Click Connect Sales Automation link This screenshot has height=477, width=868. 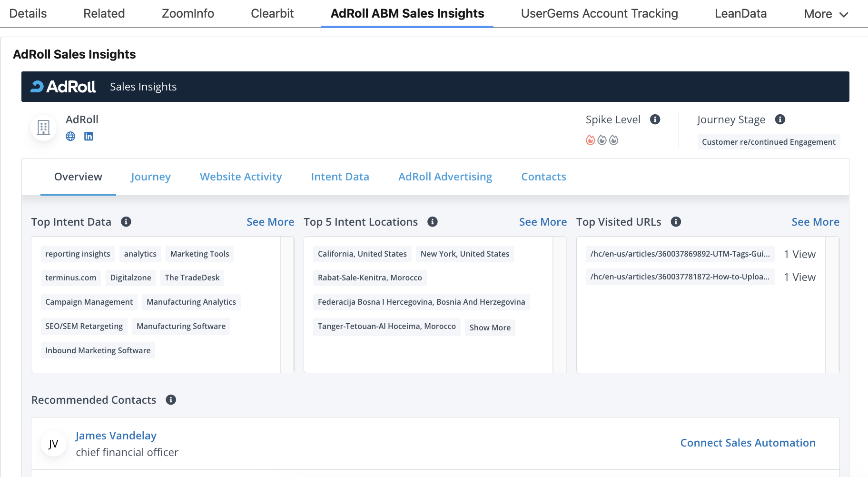[x=748, y=443]
